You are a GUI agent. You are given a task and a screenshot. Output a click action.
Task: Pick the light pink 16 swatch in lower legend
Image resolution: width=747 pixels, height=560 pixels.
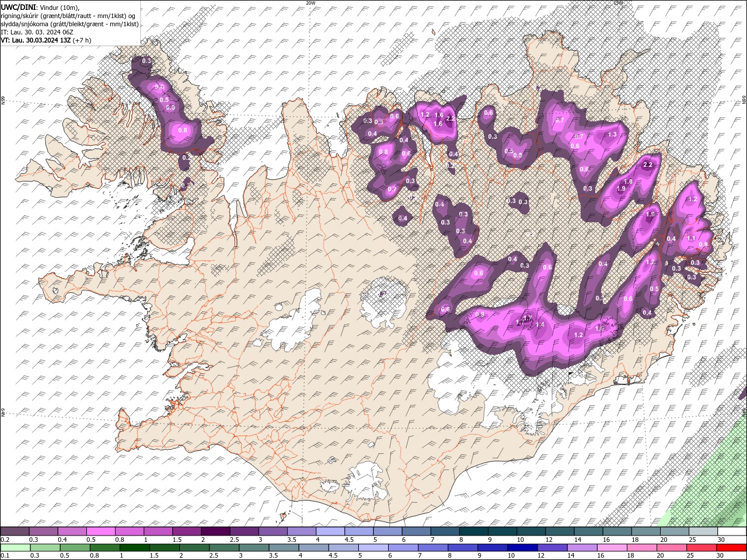(612, 548)
